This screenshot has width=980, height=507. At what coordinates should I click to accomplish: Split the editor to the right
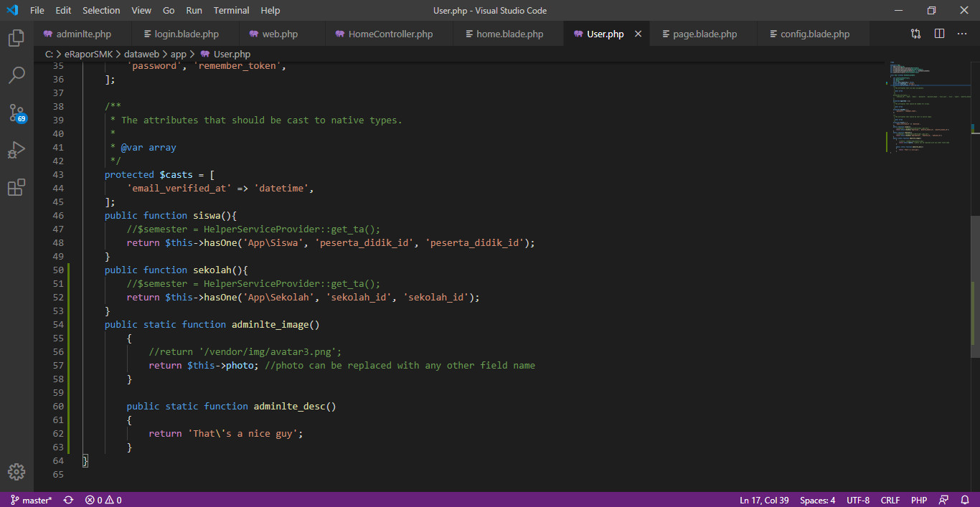pyautogui.click(x=940, y=34)
